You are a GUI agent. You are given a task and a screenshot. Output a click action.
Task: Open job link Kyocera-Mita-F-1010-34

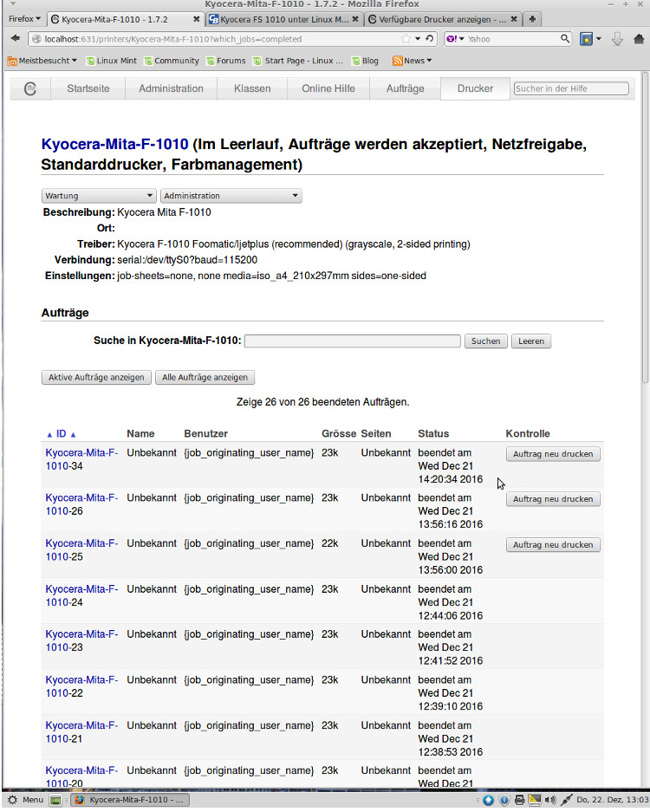click(81, 459)
